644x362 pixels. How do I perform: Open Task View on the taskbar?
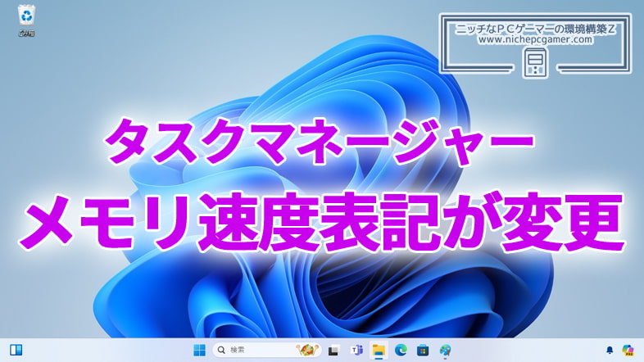click(333, 351)
